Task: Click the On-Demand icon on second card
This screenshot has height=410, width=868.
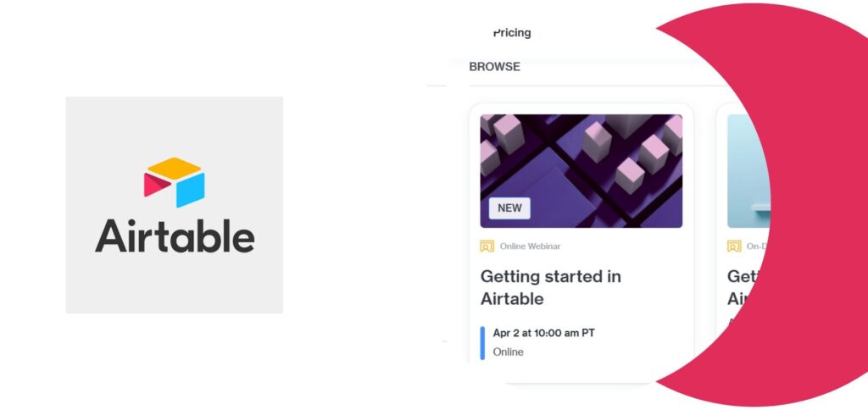Action: tap(734, 247)
